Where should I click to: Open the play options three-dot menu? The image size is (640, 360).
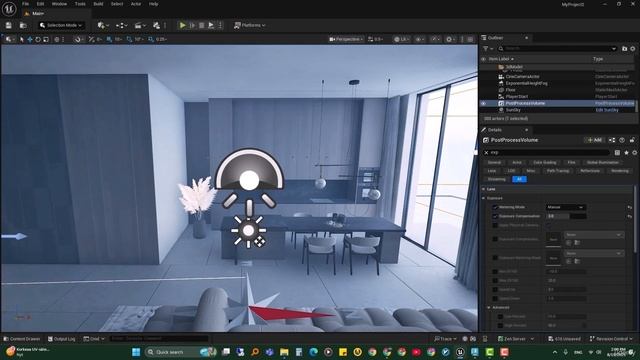(x=220, y=25)
